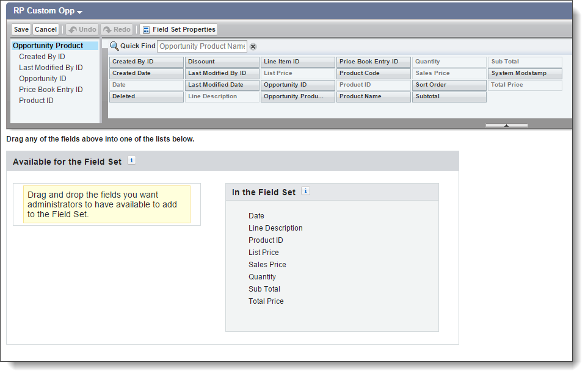This screenshot has height=377, width=588.
Task: Click the Redo button
Action: pos(117,29)
